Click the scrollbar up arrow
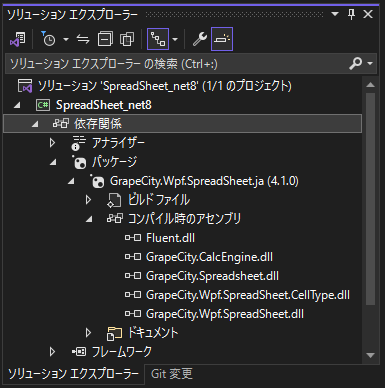This screenshot has width=385, height=388. tap(370, 85)
